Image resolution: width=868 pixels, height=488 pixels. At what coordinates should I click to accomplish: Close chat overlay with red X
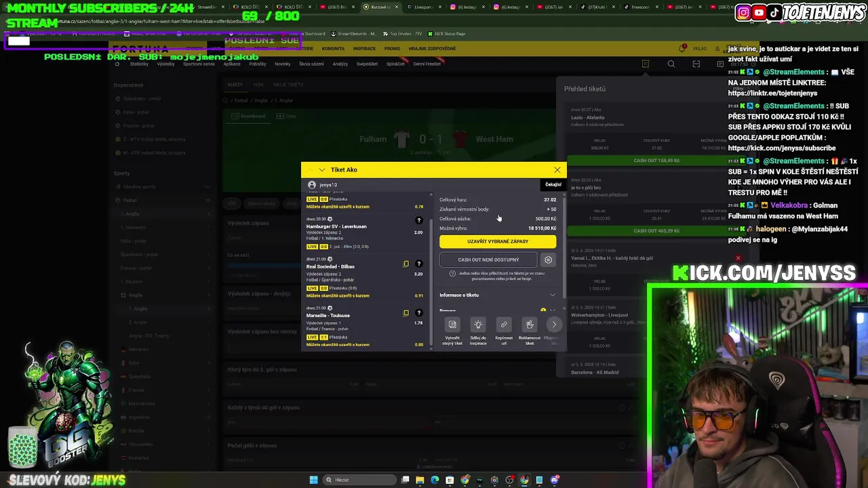point(738,258)
